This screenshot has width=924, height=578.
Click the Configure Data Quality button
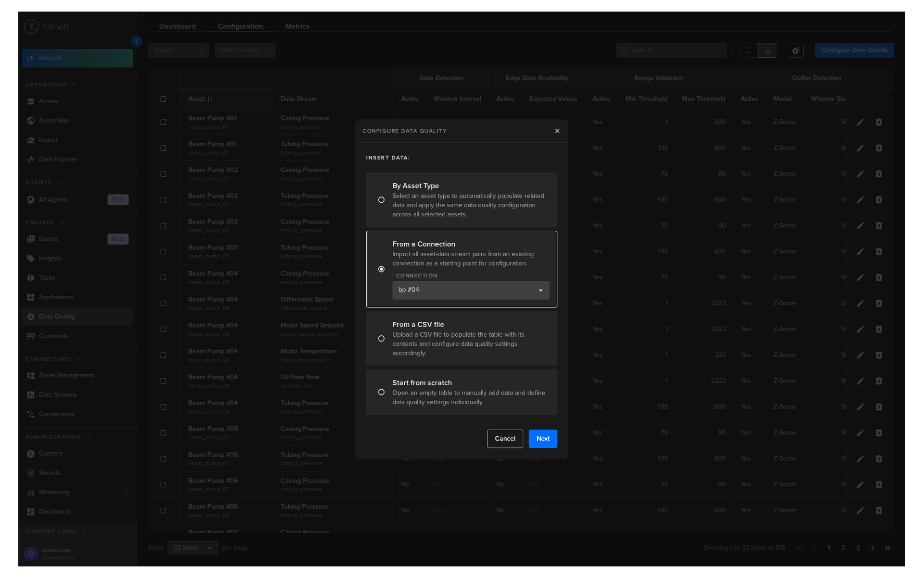pyautogui.click(x=855, y=51)
